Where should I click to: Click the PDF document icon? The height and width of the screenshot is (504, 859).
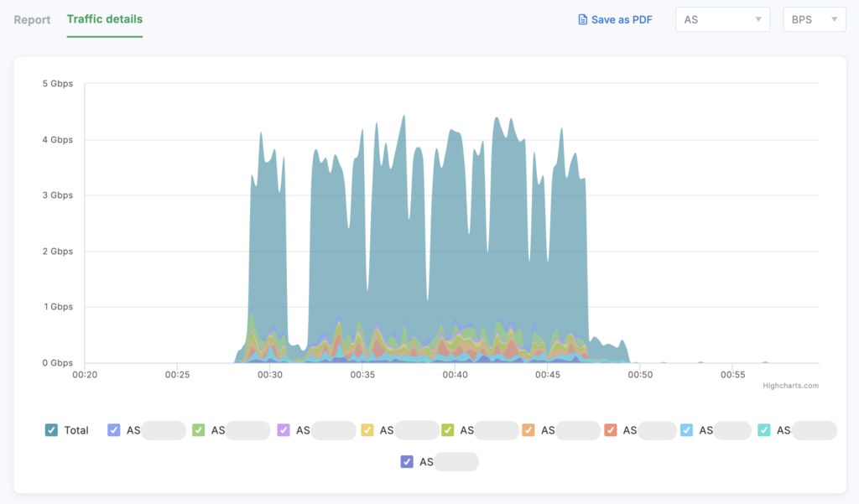click(583, 19)
